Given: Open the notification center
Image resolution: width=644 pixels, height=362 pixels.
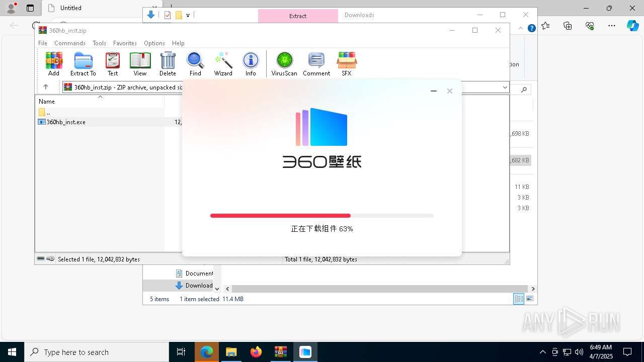Looking at the screenshot, I should 627,352.
